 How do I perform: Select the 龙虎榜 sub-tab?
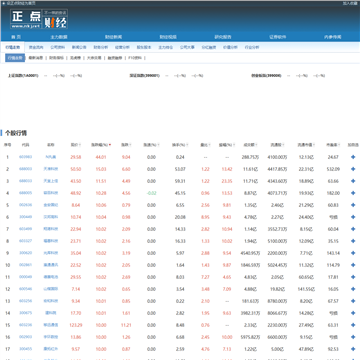[x=75, y=58]
